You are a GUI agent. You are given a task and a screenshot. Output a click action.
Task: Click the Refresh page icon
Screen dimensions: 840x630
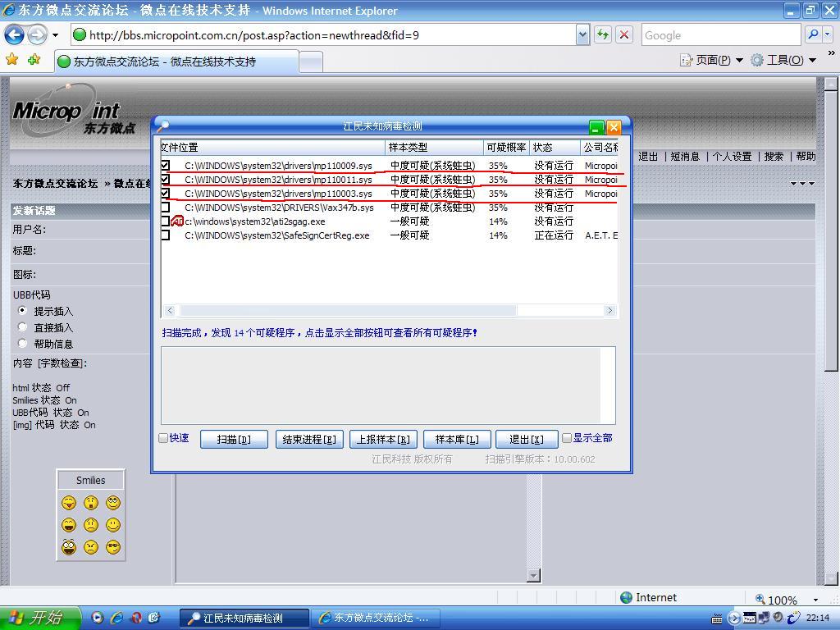coord(603,35)
